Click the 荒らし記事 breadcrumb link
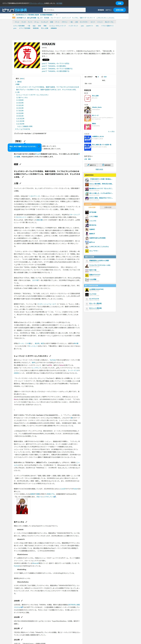Screen dimensions: 141x644 [45, 28]
